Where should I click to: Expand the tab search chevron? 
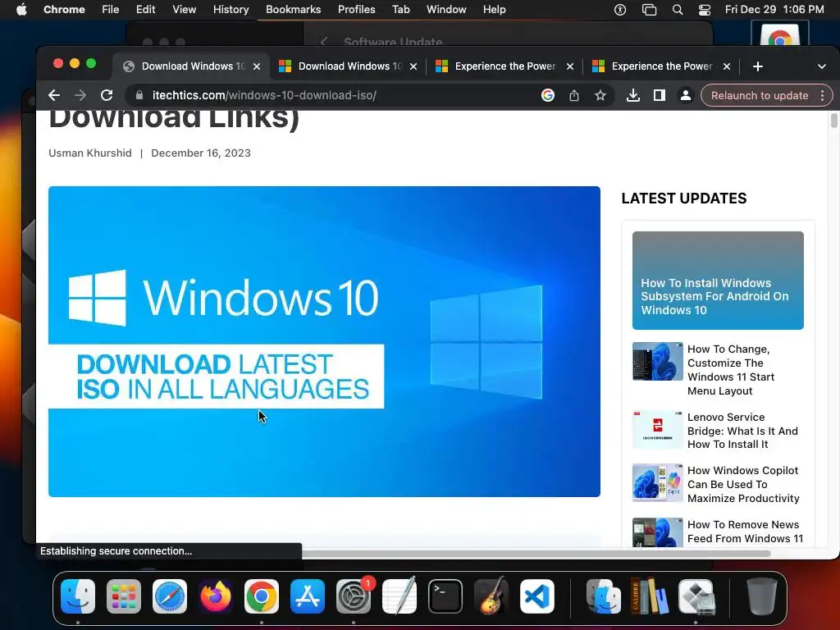822,66
